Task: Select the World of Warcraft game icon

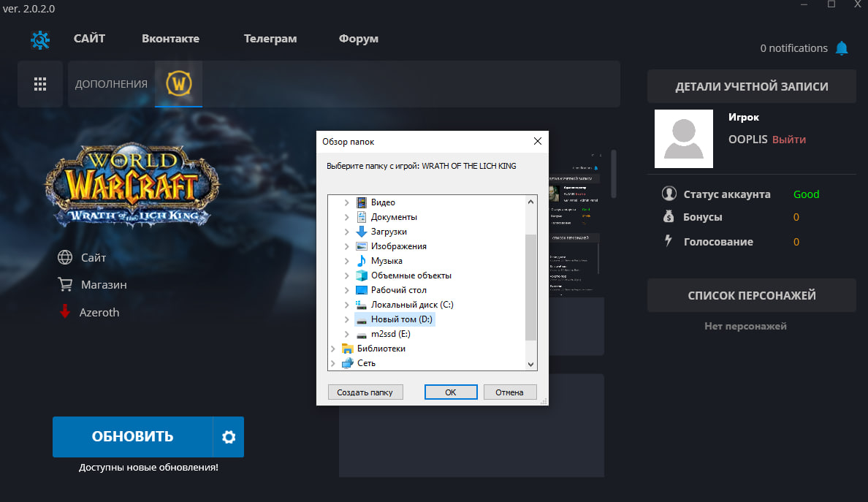Action: point(178,83)
